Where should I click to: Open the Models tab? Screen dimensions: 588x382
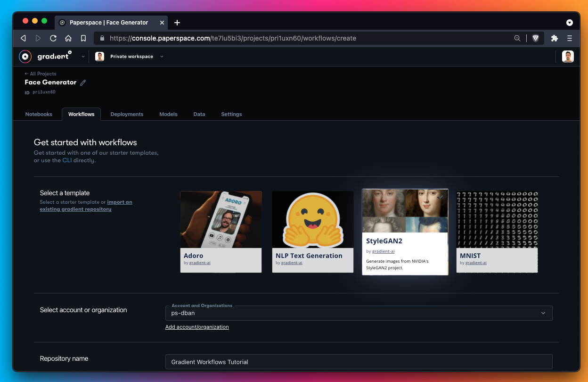pos(168,114)
